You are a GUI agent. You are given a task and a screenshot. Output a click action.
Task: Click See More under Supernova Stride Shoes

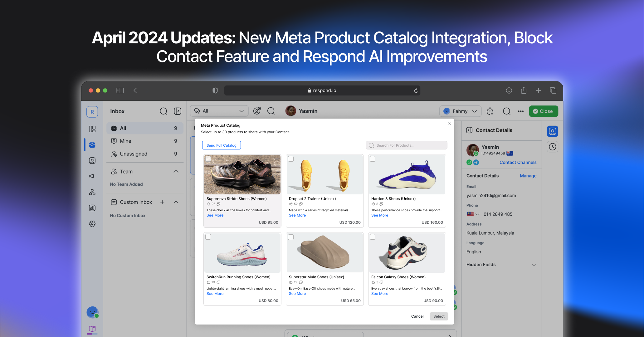click(x=215, y=215)
